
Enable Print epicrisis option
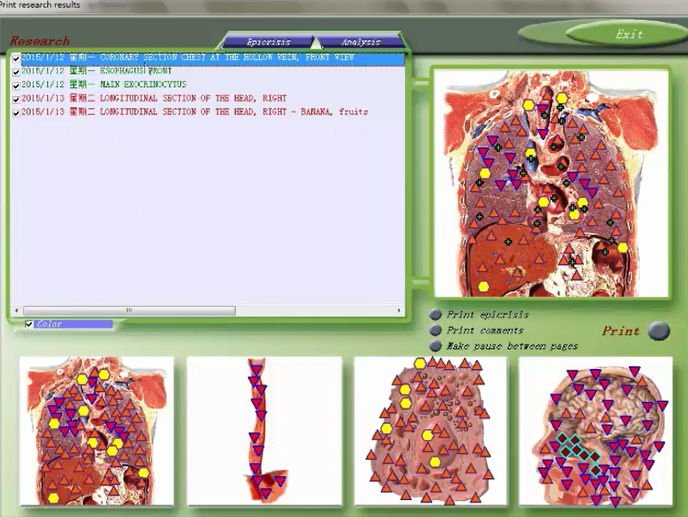coord(435,315)
